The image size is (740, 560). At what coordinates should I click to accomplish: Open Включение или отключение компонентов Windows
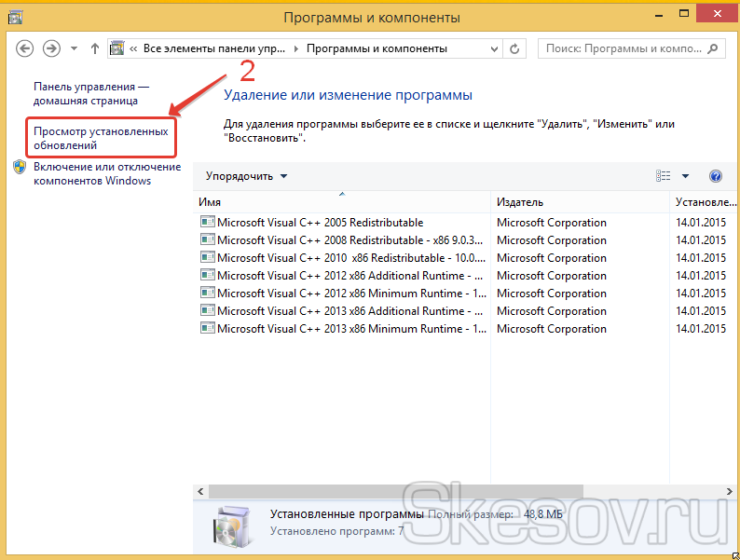106,173
